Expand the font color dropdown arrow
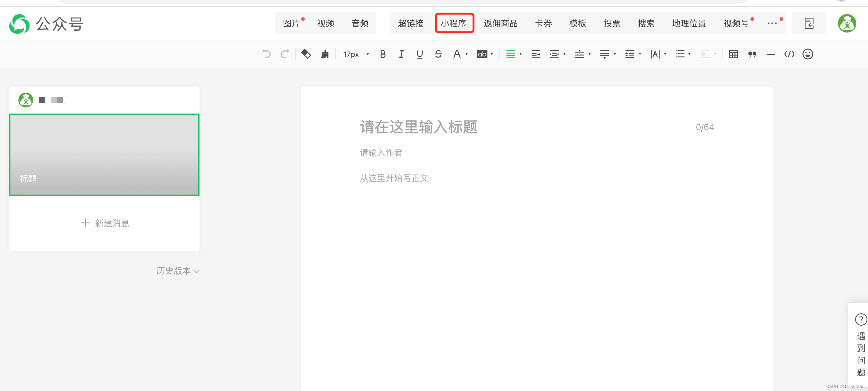868x391 pixels. (467, 54)
